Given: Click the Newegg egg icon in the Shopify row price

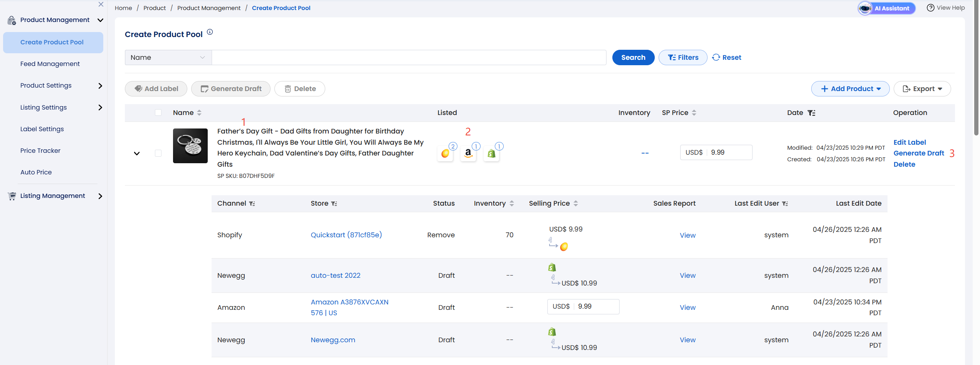Looking at the screenshot, I should [564, 247].
